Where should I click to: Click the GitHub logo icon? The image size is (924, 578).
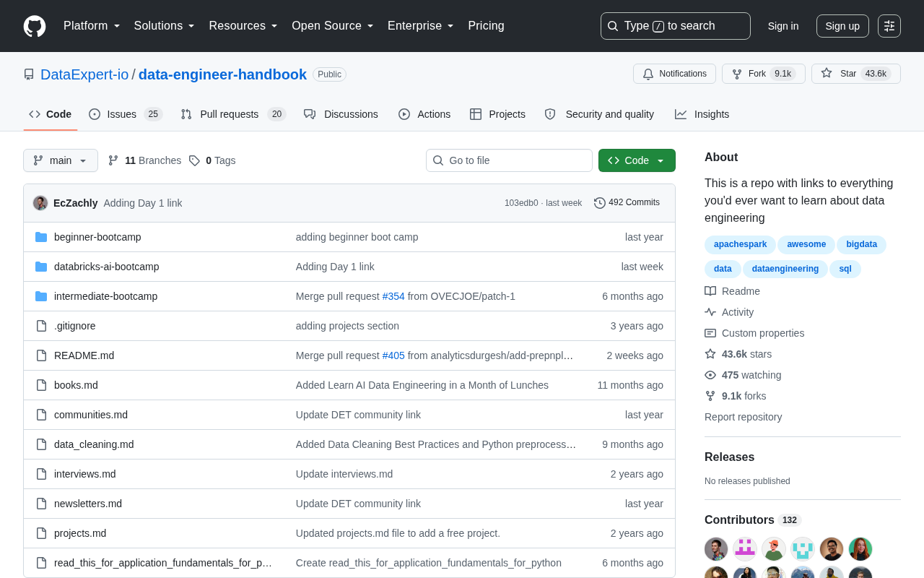[35, 26]
